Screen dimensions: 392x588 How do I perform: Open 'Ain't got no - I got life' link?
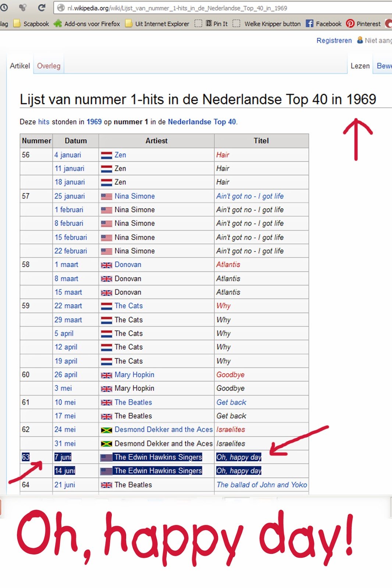250,196
